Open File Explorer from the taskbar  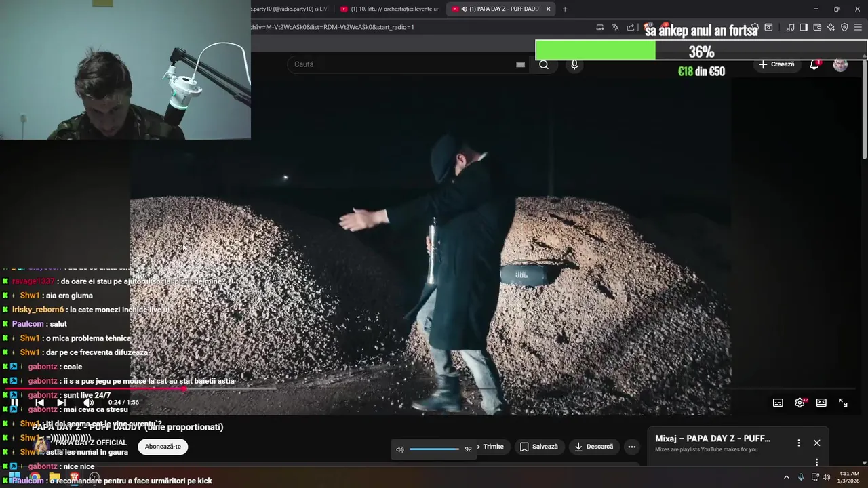(x=55, y=477)
